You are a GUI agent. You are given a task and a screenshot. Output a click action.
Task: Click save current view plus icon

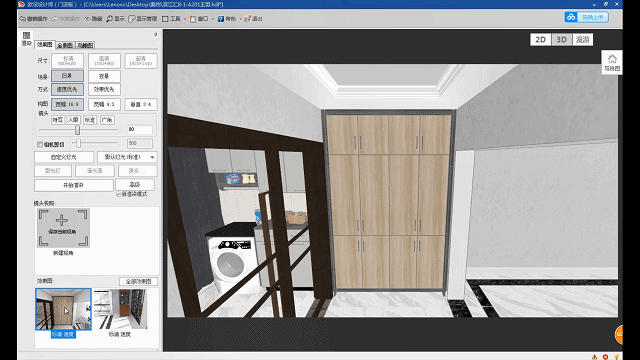[x=62, y=220]
